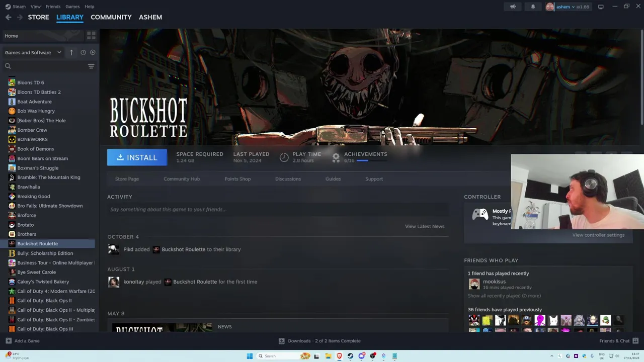Open the Support link
The image size is (644, 362).
374,179
